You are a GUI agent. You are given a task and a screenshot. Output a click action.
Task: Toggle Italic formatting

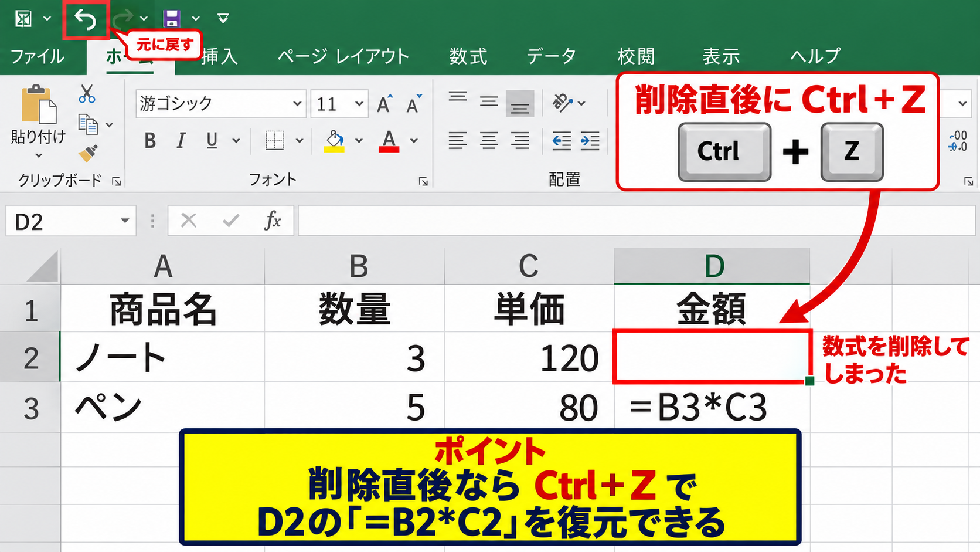tap(181, 141)
